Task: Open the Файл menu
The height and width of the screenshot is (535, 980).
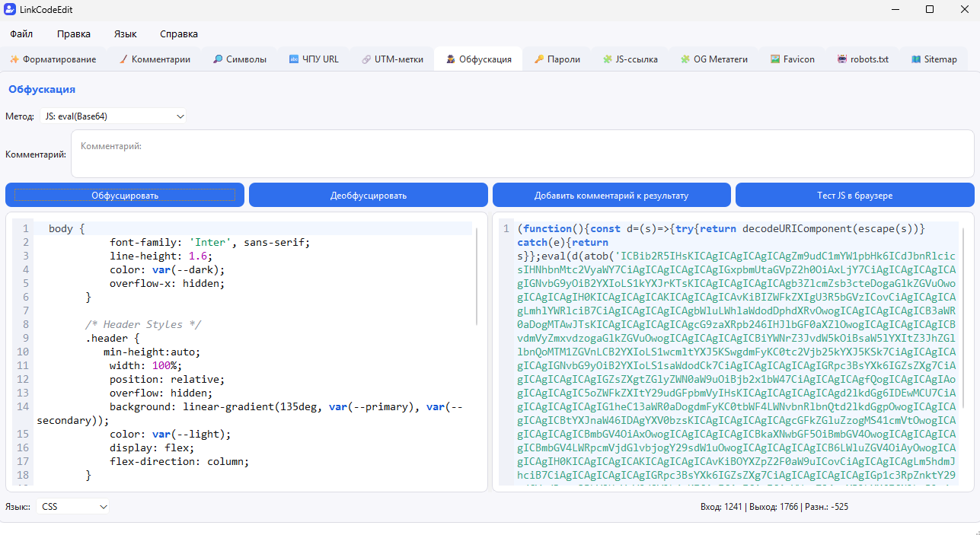Action: pyautogui.click(x=21, y=34)
